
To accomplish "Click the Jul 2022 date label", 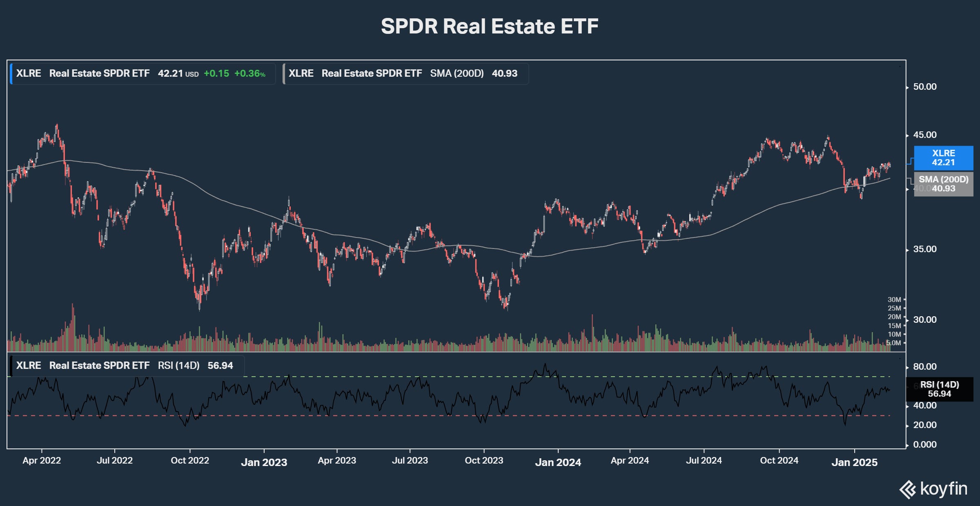I will [115, 460].
